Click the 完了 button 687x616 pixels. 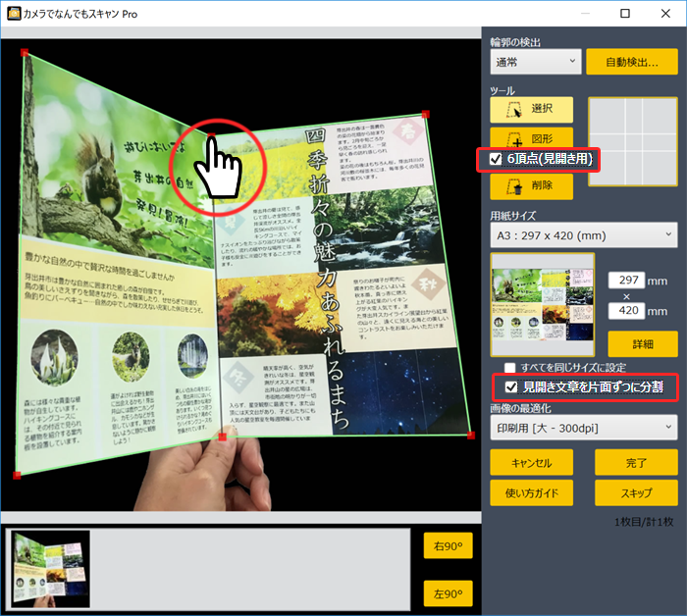(x=636, y=463)
